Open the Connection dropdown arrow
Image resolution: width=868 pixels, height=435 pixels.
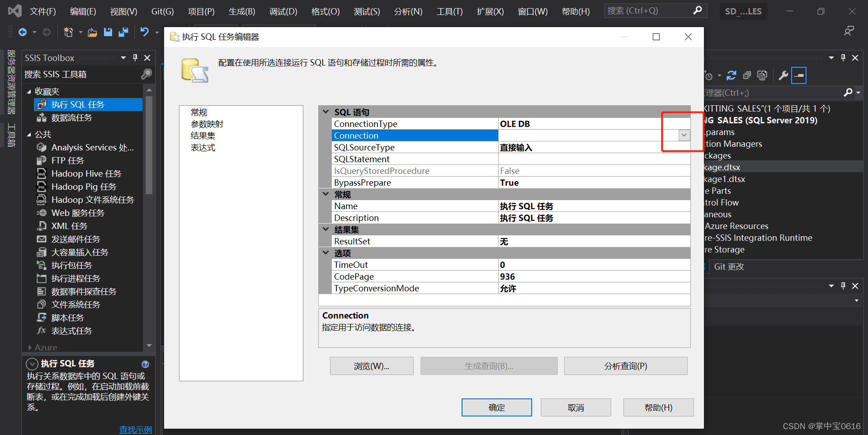684,135
